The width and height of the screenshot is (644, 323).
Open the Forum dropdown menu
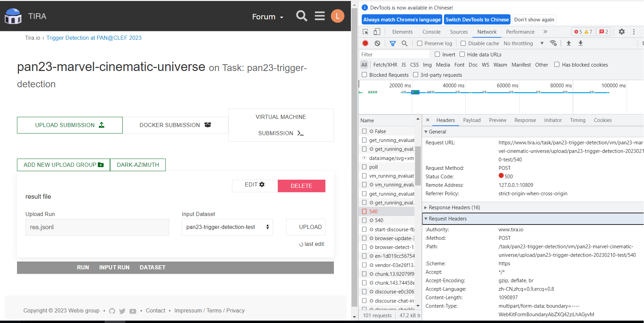tap(268, 17)
